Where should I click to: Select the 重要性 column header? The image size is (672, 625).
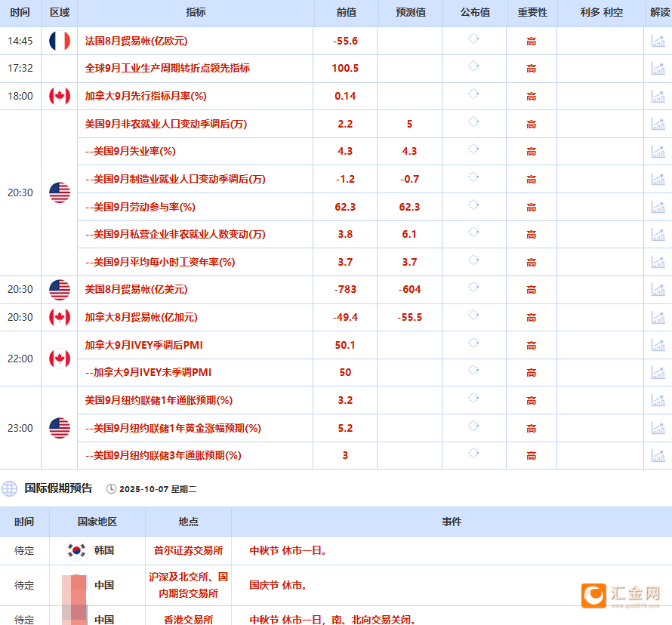(x=532, y=12)
